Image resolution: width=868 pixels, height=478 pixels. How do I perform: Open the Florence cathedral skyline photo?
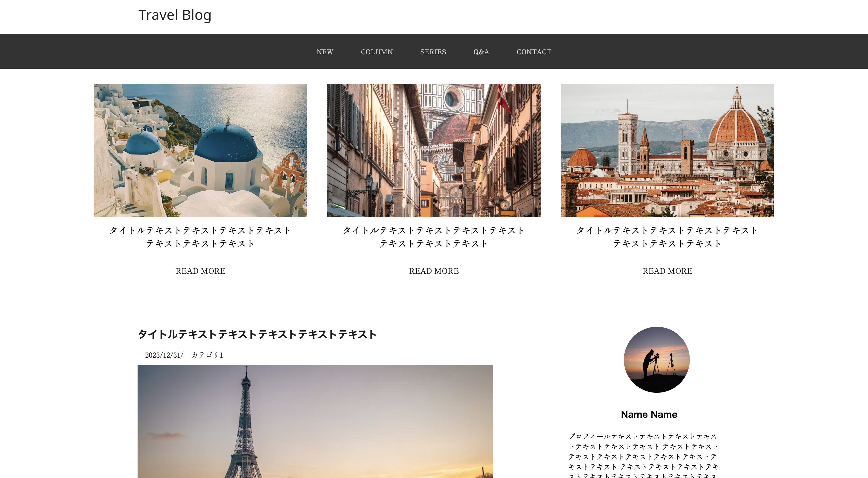[667, 150]
